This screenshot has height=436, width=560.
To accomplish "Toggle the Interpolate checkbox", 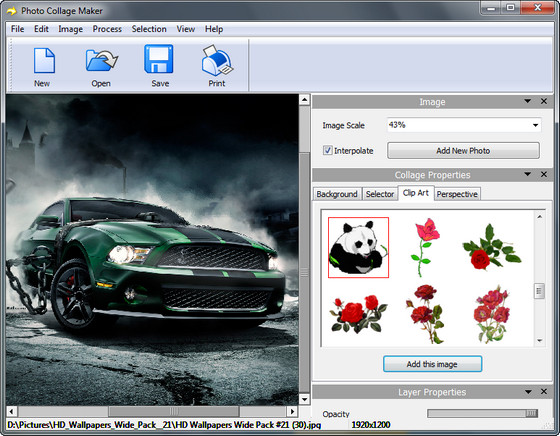I will [x=328, y=150].
